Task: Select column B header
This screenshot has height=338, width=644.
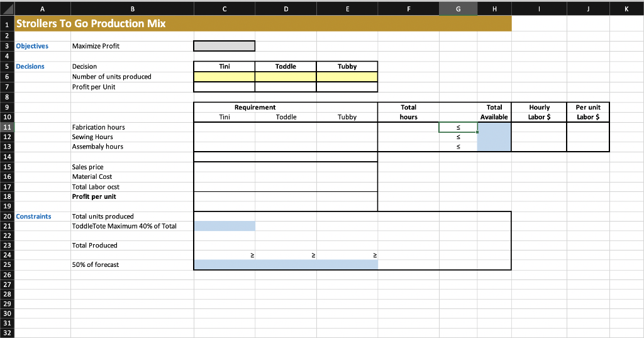Action: tap(132, 9)
